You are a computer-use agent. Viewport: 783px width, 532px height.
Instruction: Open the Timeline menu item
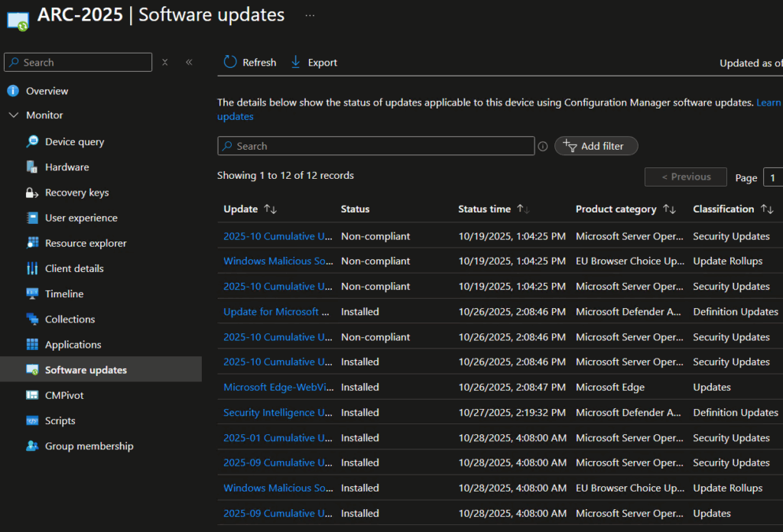(x=64, y=294)
